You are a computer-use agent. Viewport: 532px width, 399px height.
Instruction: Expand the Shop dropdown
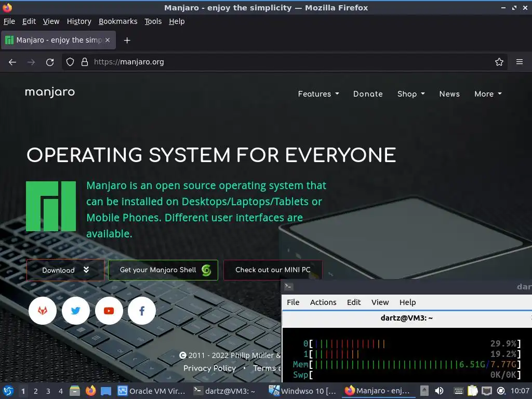(411, 94)
